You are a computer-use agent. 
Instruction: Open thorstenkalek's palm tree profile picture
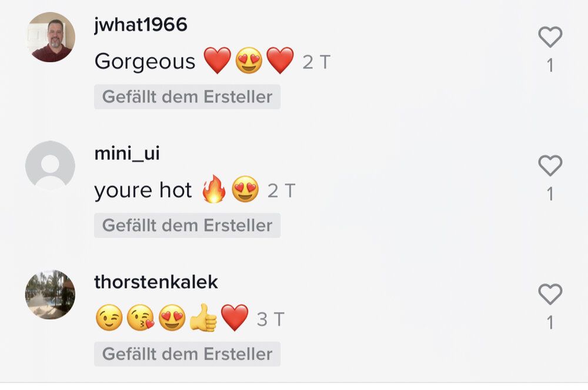50,294
